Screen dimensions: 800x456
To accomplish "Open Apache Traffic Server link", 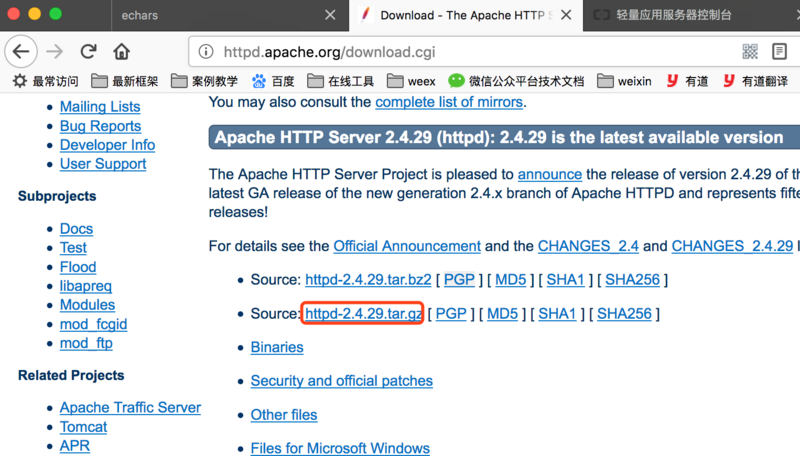I will coord(130,408).
